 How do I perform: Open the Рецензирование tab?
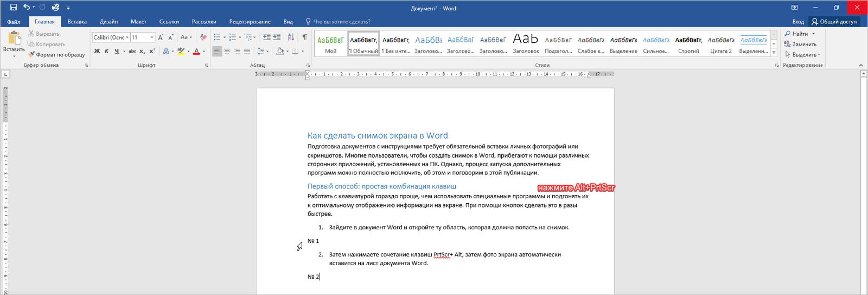pos(250,22)
